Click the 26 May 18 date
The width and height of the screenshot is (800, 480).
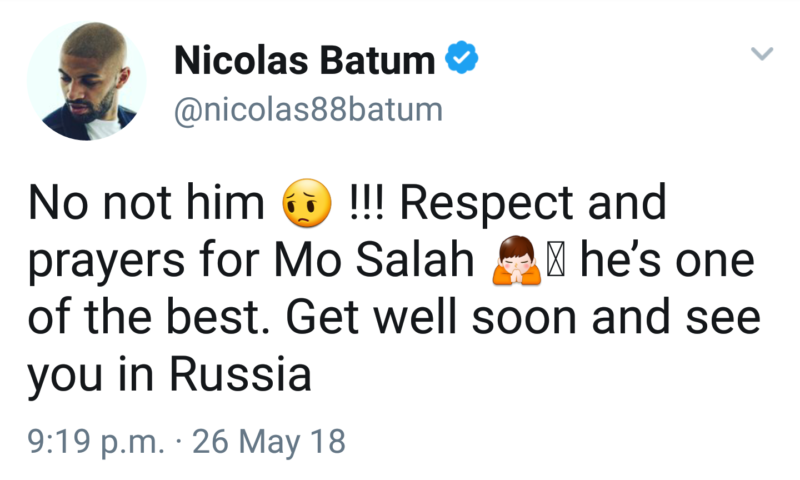coord(268,439)
